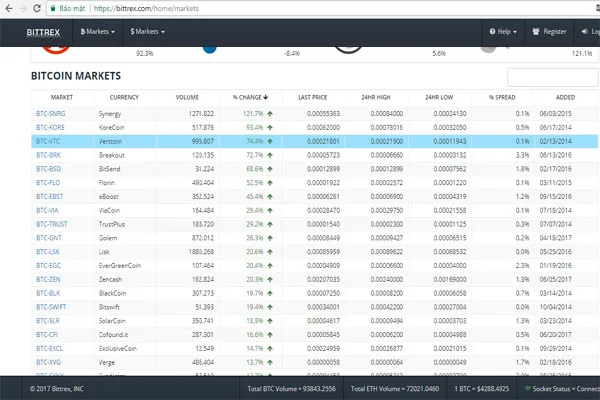Open the BTC-BSD market link
The image size is (600, 400).
pos(48,169)
